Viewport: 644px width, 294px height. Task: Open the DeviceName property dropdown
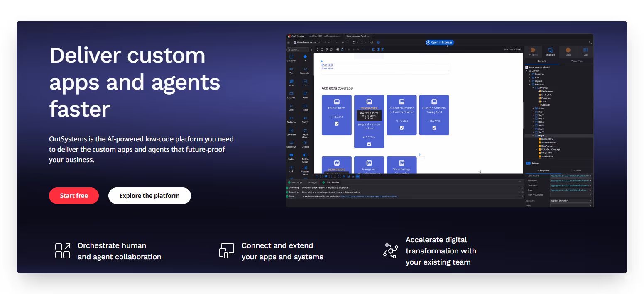[x=590, y=176]
